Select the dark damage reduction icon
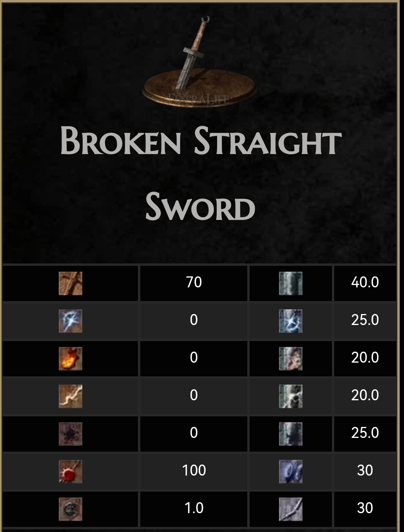This screenshot has height=532, width=404. click(x=291, y=434)
